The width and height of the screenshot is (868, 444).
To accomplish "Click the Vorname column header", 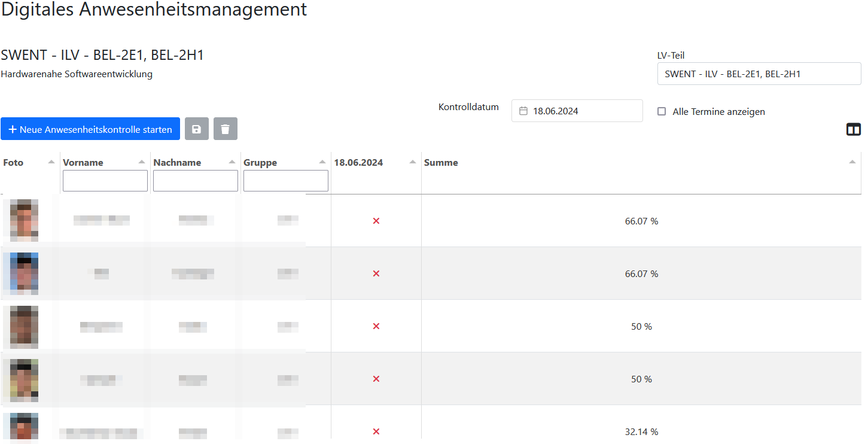I will click(83, 163).
